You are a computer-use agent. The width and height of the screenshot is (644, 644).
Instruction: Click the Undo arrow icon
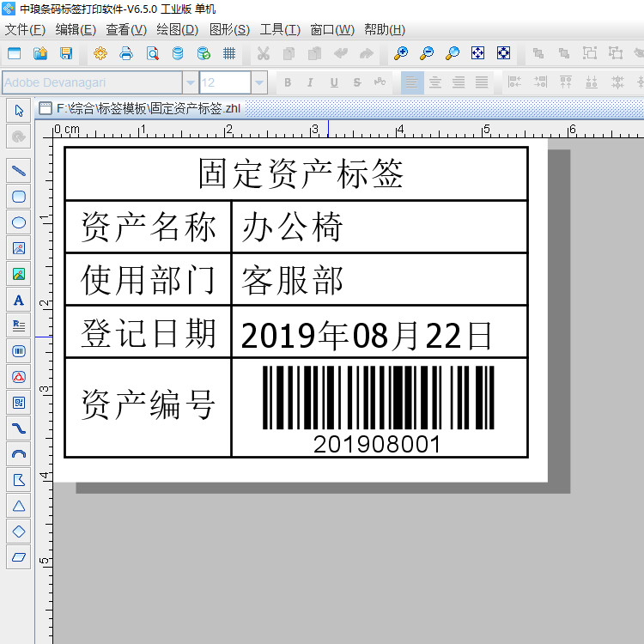[x=341, y=53]
